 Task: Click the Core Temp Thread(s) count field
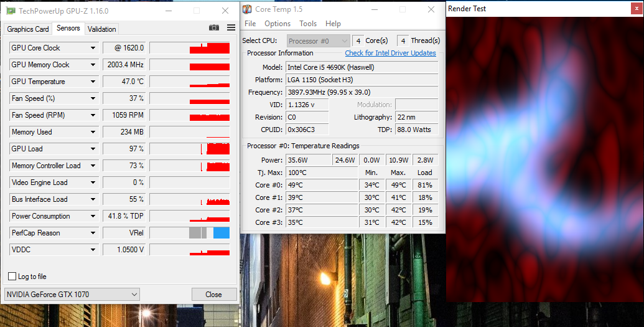coord(403,40)
